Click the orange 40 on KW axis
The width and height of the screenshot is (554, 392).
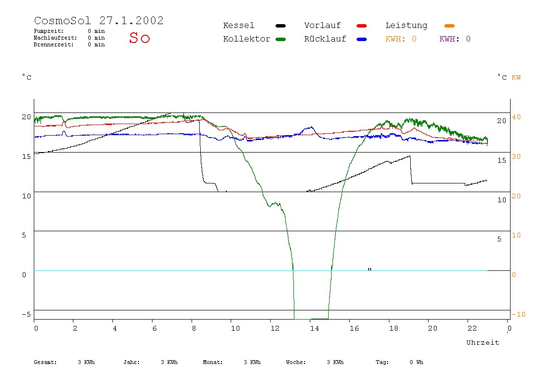[516, 117]
